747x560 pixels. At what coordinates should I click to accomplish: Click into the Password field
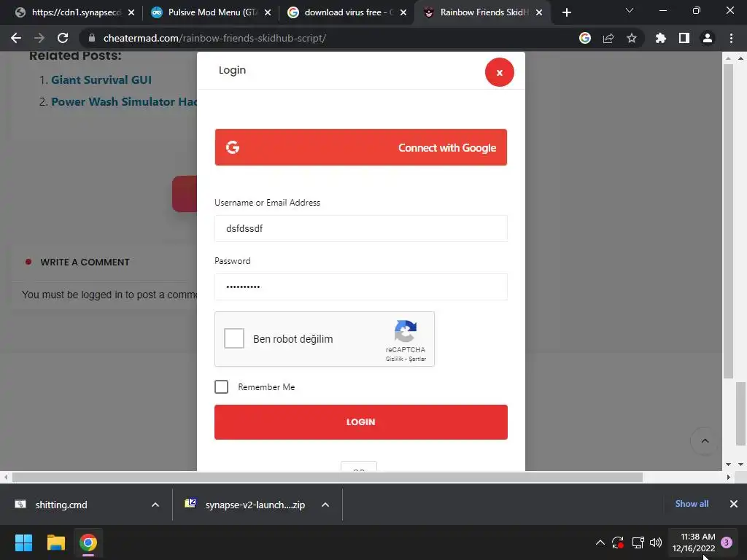point(360,287)
